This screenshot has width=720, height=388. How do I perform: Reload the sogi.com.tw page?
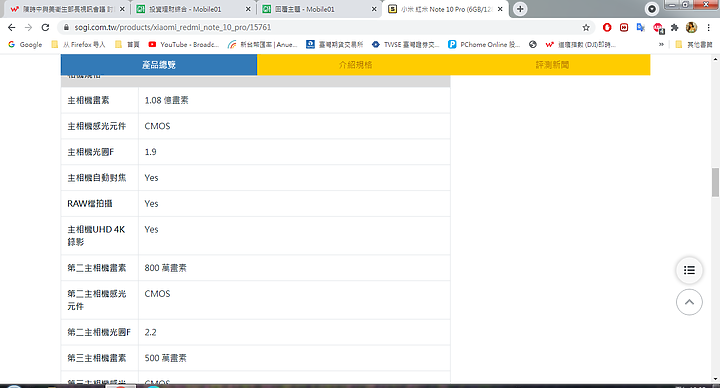pyautogui.click(x=45, y=28)
